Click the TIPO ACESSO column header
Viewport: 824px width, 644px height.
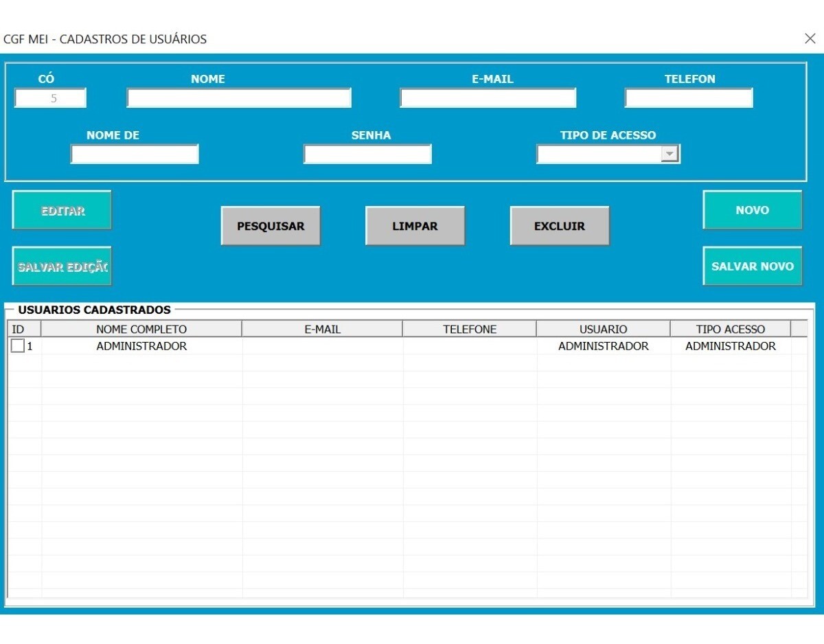point(730,329)
